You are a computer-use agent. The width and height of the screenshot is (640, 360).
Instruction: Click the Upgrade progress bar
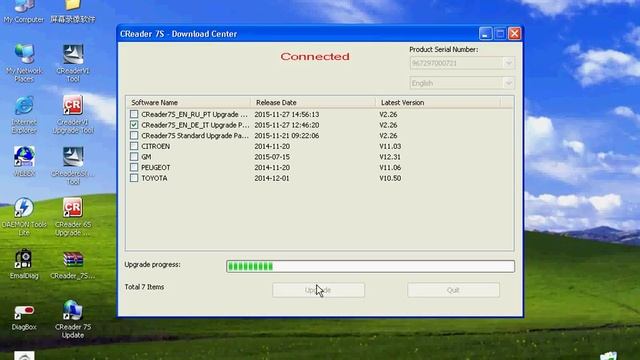coord(370,267)
